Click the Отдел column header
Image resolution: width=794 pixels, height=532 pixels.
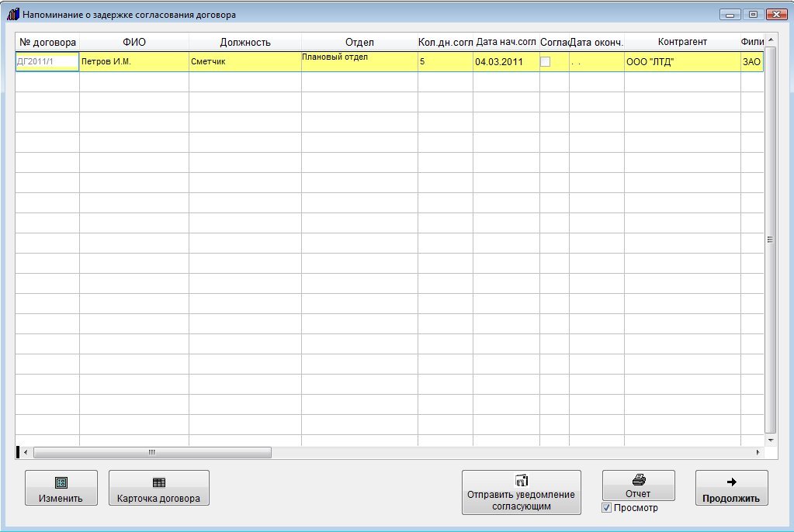click(x=359, y=42)
